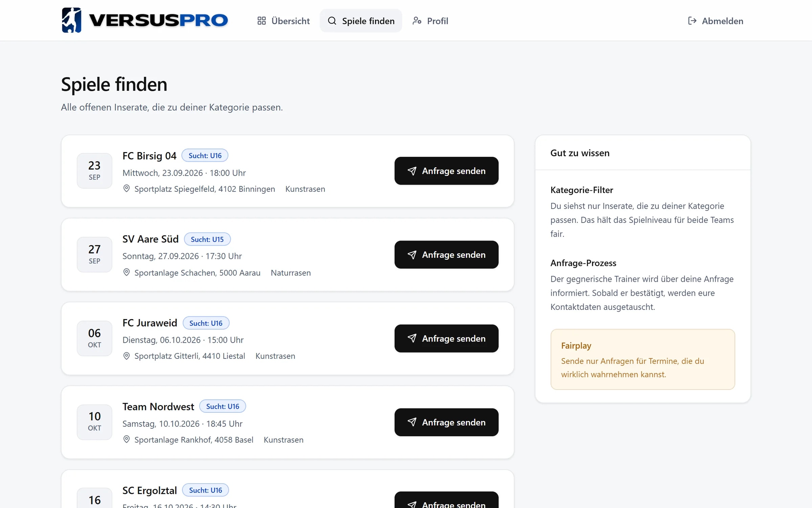This screenshot has width=812, height=508.
Task: Click the Gut zu wissen heading
Action: click(x=580, y=153)
